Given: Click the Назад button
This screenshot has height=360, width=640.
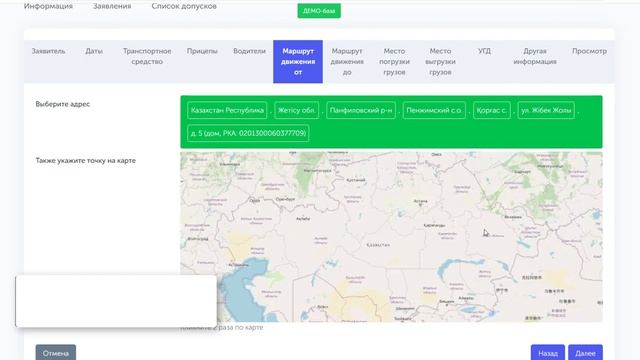Looking at the screenshot, I should [548, 353].
